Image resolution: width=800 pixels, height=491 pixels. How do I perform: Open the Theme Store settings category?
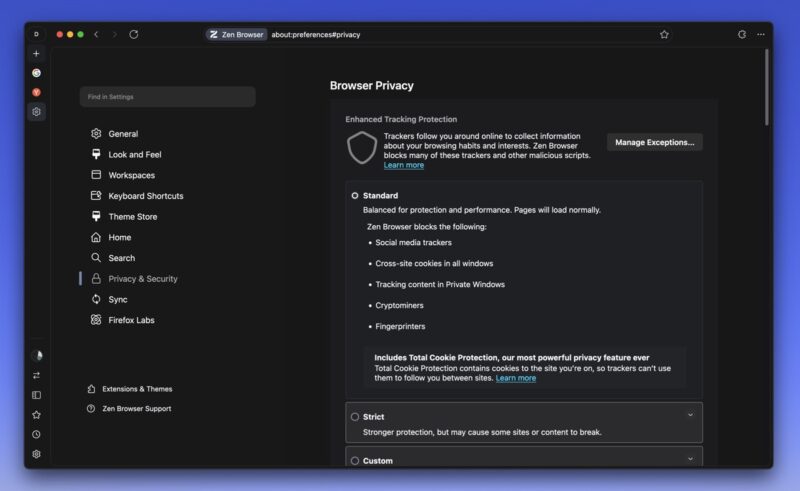click(132, 216)
